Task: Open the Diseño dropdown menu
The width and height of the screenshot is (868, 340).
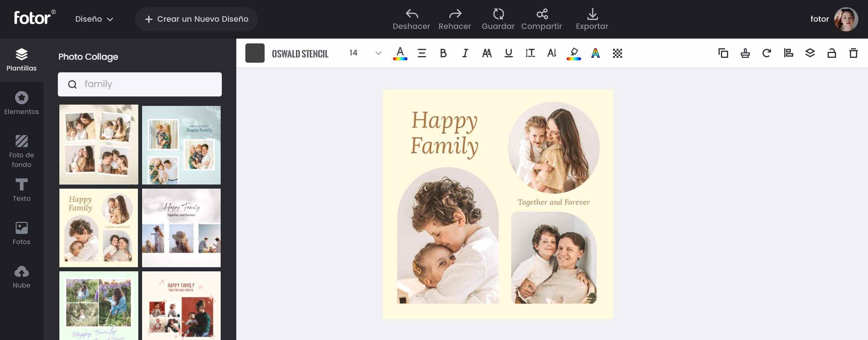Action: (x=94, y=19)
